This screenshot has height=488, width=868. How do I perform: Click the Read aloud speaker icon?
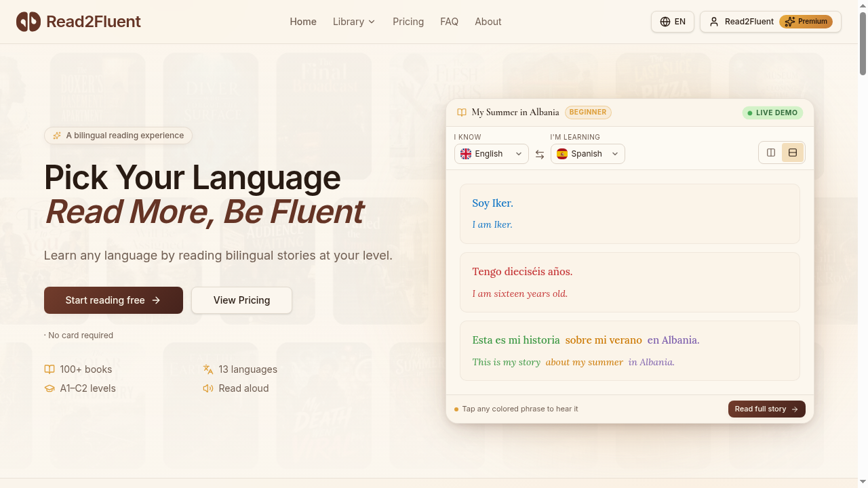click(208, 388)
